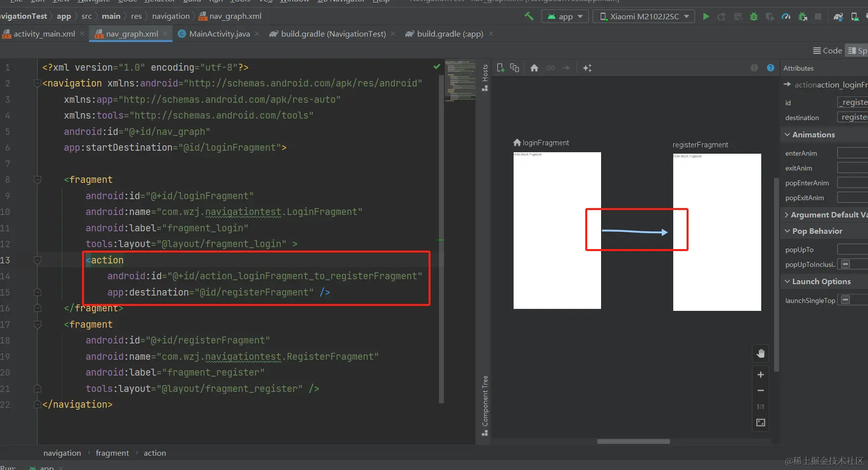Collapse the Launch Options section
Image resolution: width=868 pixels, height=470 pixels.
tap(787, 281)
